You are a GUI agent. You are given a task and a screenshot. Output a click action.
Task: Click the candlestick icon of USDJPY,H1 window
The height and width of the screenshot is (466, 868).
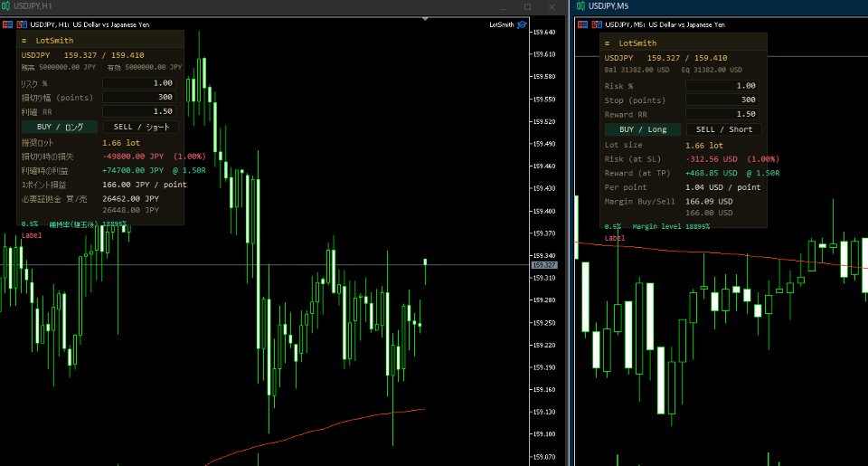pyautogui.click(x=6, y=6)
